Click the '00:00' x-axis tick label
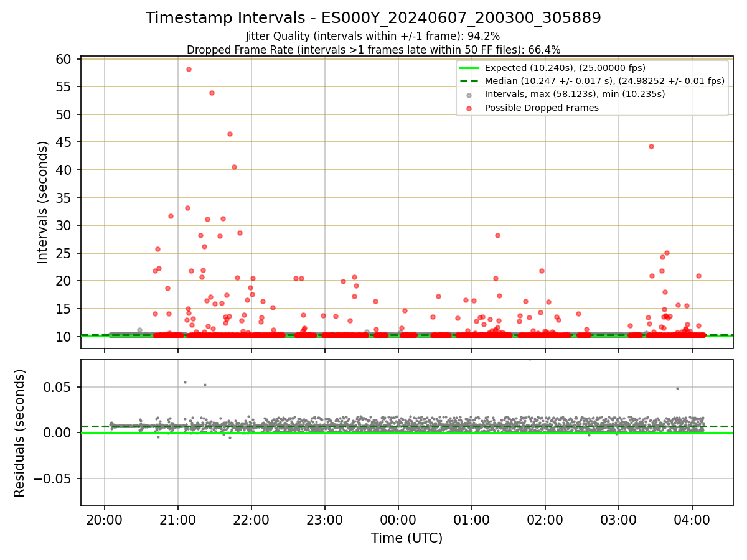The width and height of the screenshot is (747, 560). click(398, 519)
